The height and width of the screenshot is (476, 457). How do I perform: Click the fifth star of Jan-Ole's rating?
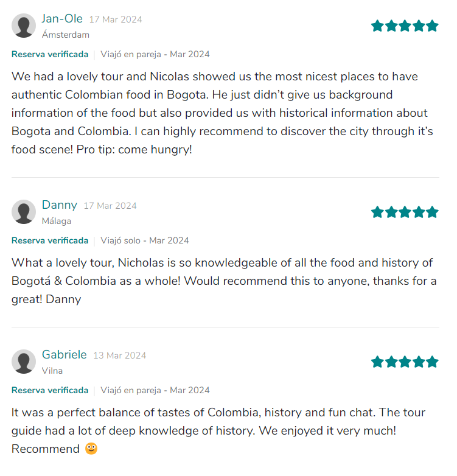coord(432,26)
